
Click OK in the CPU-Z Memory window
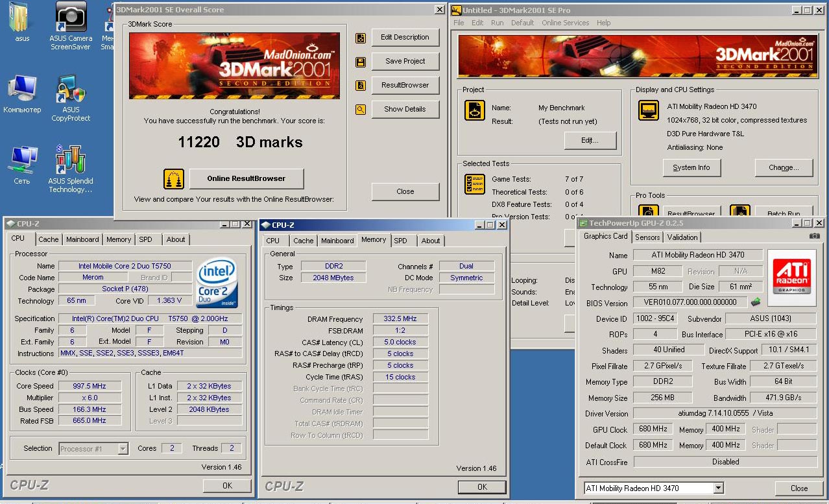pos(481,486)
